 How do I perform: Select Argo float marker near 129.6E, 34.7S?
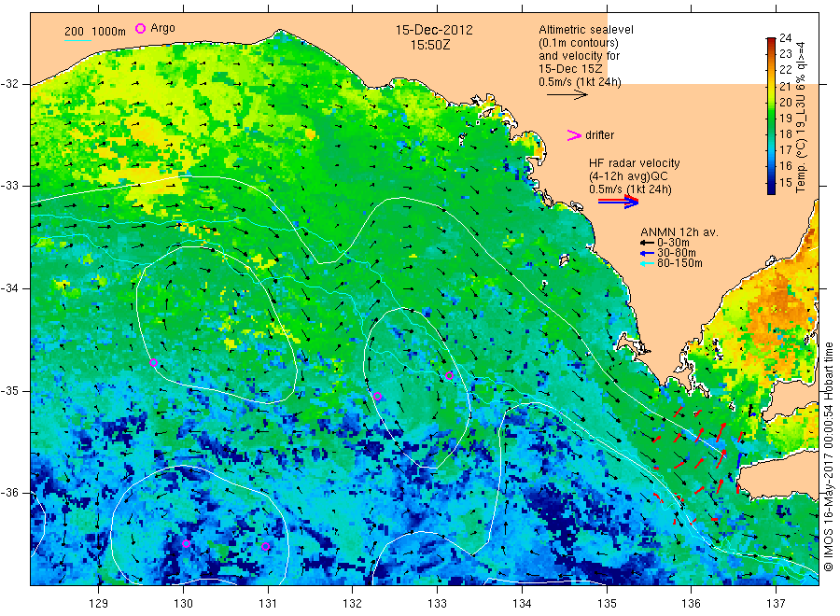coord(153,363)
